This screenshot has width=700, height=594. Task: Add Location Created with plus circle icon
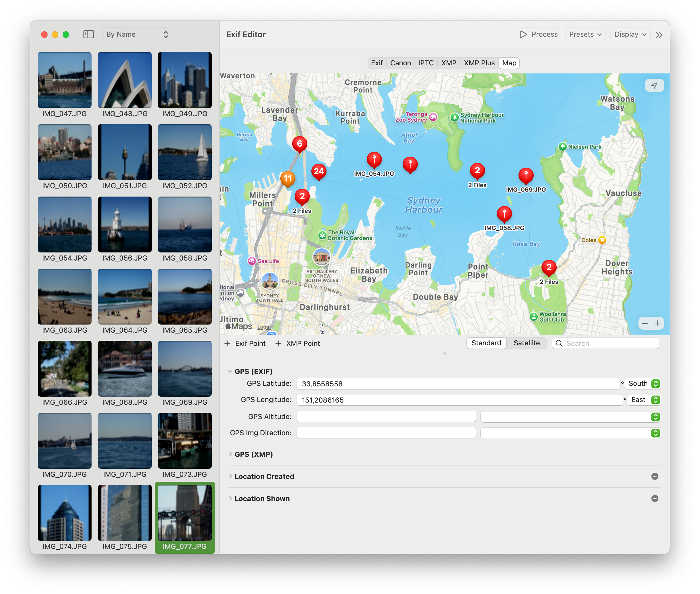655,476
